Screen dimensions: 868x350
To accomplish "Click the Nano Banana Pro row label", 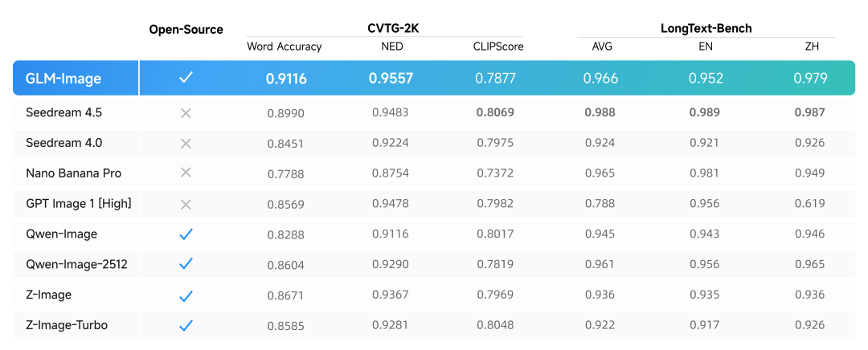I will pos(73,173).
